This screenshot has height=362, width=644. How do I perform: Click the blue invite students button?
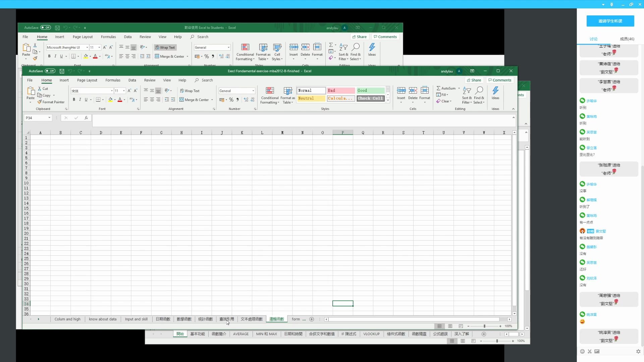(x=610, y=21)
